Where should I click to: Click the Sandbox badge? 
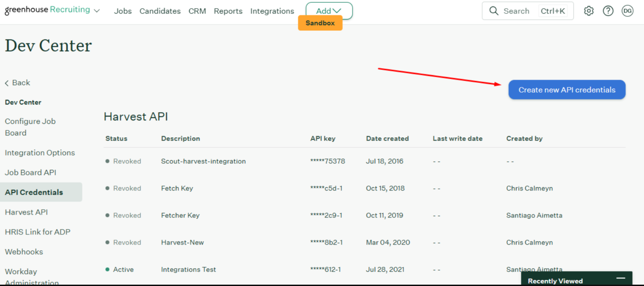[x=320, y=23]
